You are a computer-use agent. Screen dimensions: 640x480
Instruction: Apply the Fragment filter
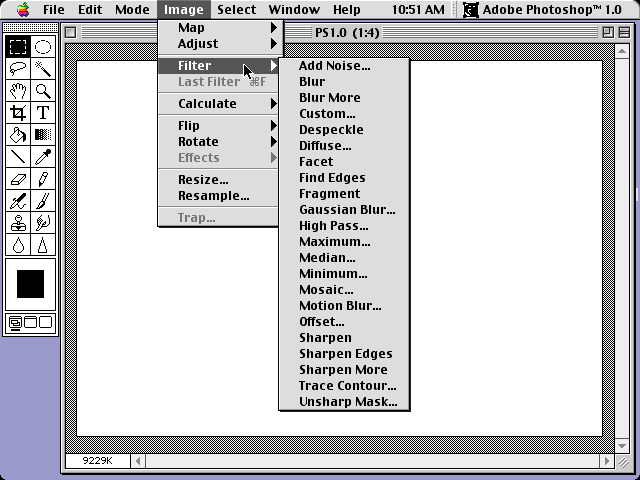pos(344,193)
